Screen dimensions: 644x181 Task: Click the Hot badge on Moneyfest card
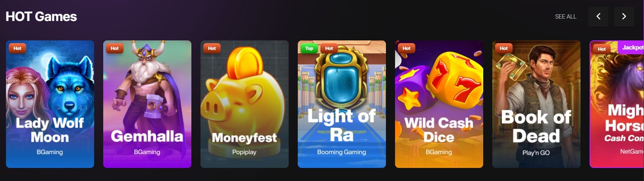(x=212, y=48)
